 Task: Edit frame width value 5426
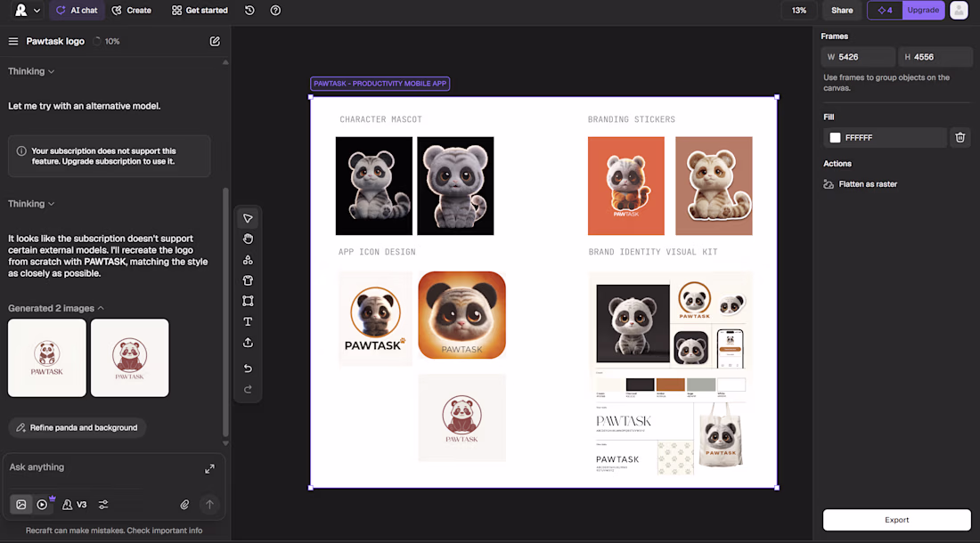click(x=857, y=57)
